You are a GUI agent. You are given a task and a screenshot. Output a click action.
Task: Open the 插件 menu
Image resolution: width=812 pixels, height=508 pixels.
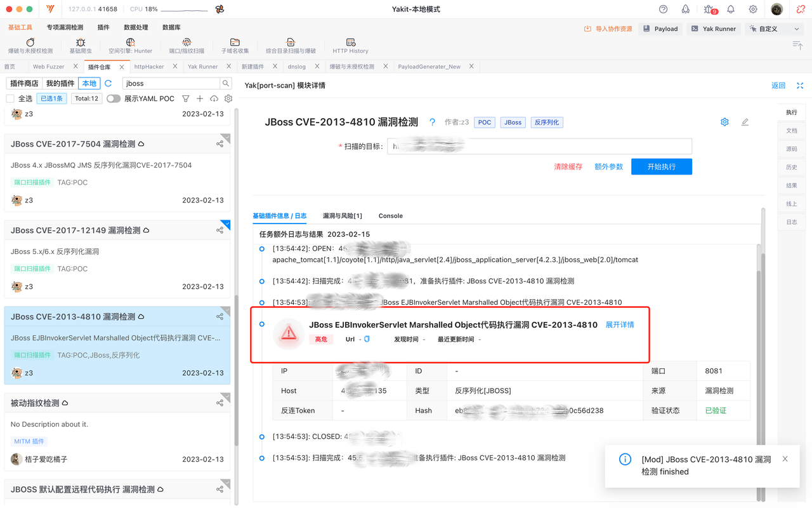(103, 27)
